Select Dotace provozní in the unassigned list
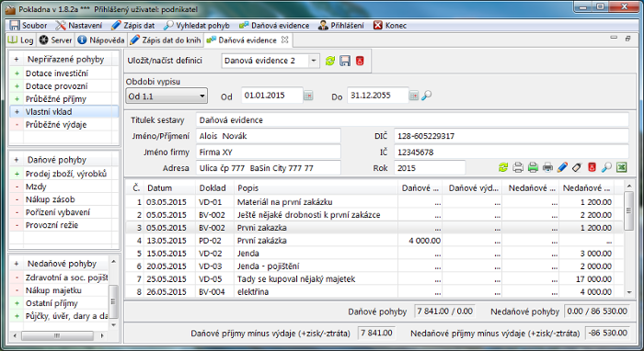Image resolution: width=644 pixels, height=351 pixels. tap(64, 86)
